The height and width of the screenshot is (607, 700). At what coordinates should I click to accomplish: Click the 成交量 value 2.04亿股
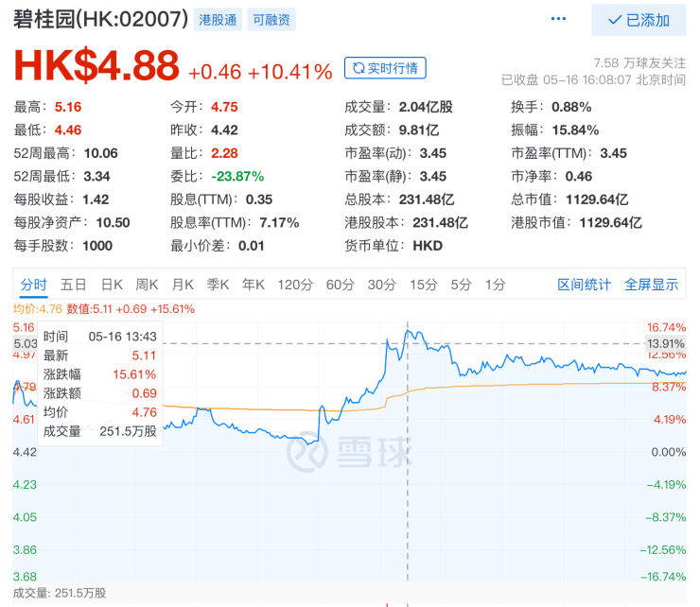coord(426,107)
